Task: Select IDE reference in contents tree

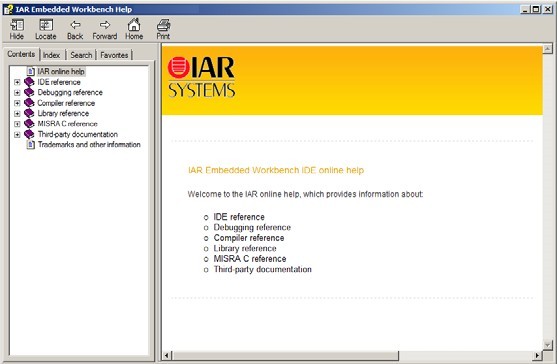Action: point(59,82)
